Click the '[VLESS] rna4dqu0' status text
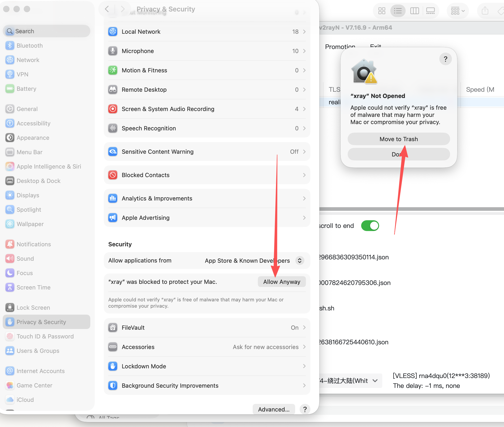504x427 pixels. 441,376
